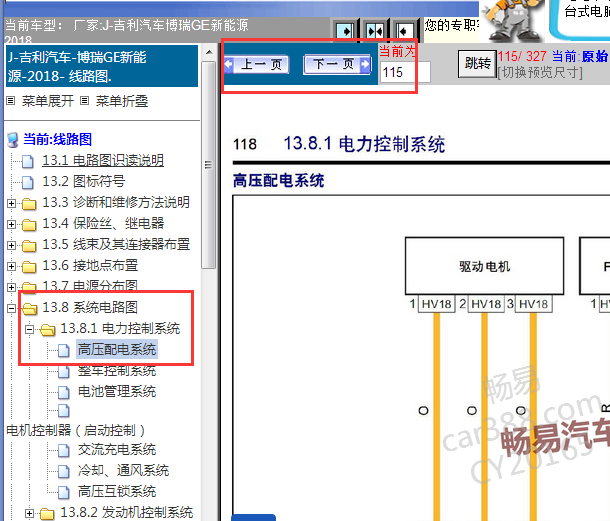The width and height of the screenshot is (610, 521).
Task: Click the folder icon of 13.5 线束及其连接器布置
Action: [29, 246]
